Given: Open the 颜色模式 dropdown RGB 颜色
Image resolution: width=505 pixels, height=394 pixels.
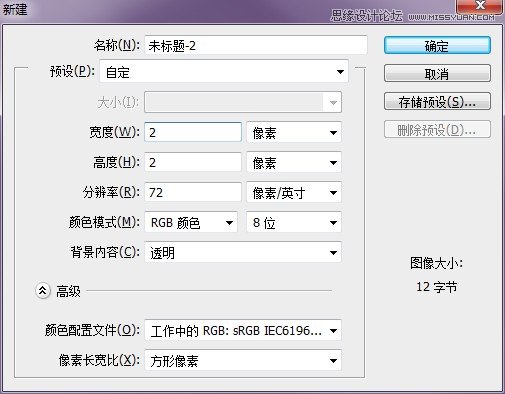Looking at the screenshot, I should click(191, 222).
